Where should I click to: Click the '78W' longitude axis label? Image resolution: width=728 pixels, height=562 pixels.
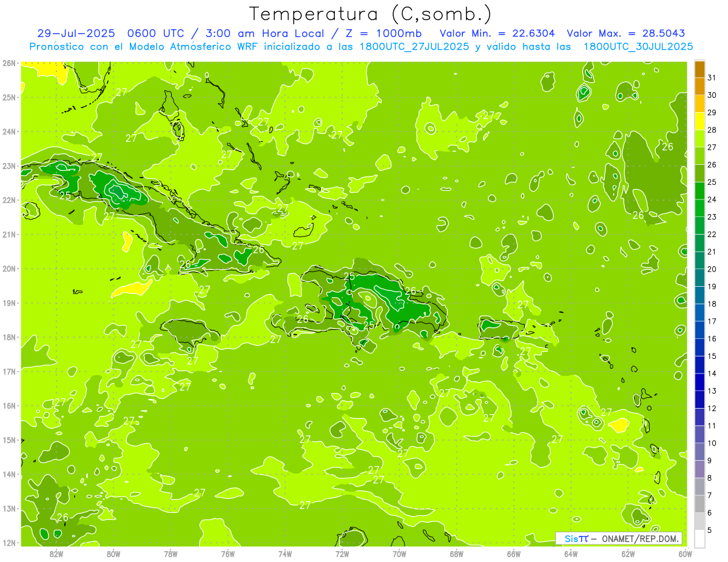170,554
